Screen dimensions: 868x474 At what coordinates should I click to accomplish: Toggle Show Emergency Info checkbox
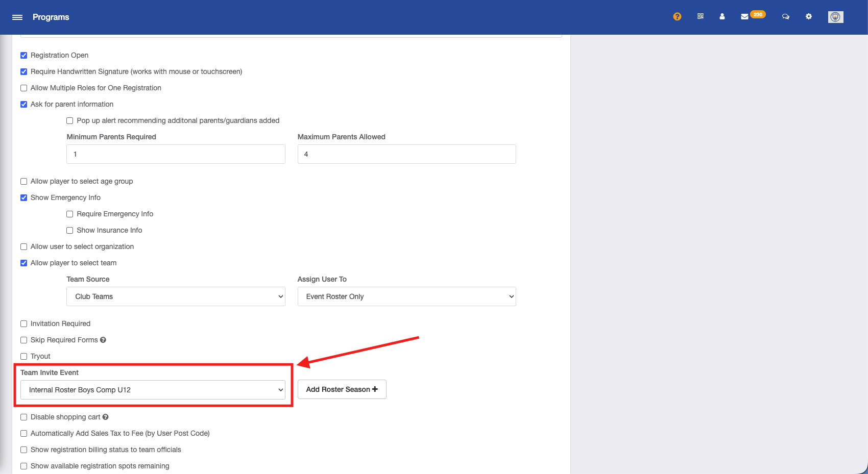pyautogui.click(x=23, y=197)
